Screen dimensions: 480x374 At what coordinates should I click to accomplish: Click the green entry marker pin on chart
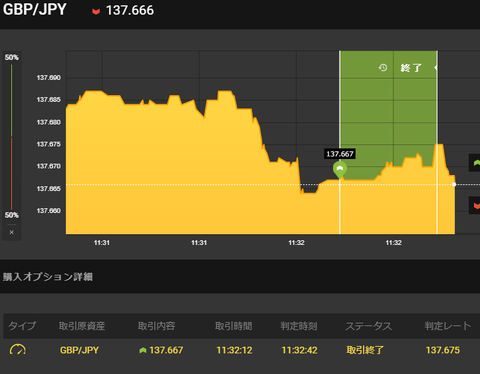pos(340,170)
